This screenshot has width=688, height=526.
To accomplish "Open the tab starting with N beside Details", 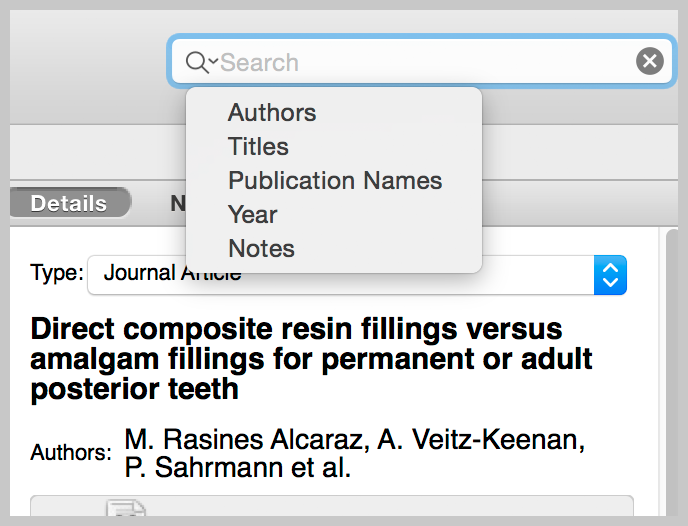I will [x=178, y=203].
